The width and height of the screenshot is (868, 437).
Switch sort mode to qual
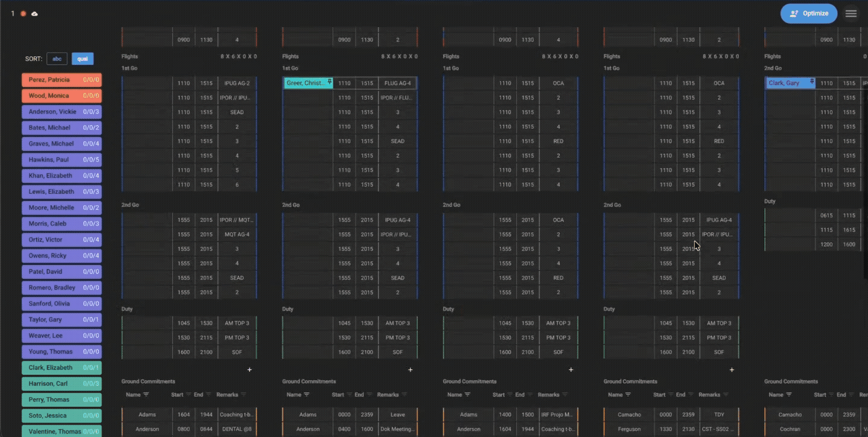point(83,59)
